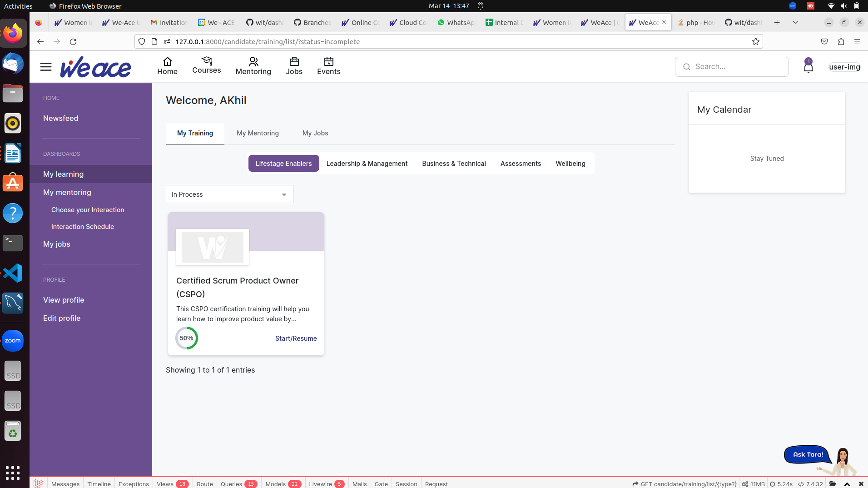Open Edit profile in the sidebar
Screen dimensions: 868x488
tap(62, 318)
